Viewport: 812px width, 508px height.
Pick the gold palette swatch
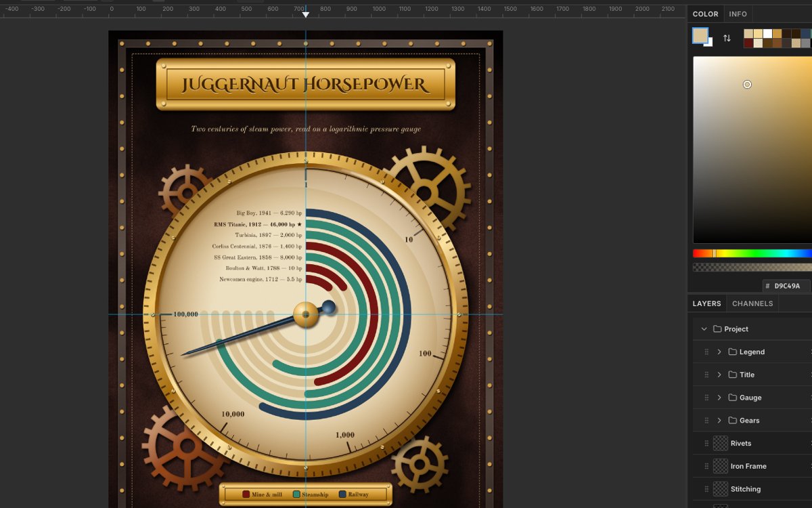click(x=777, y=34)
